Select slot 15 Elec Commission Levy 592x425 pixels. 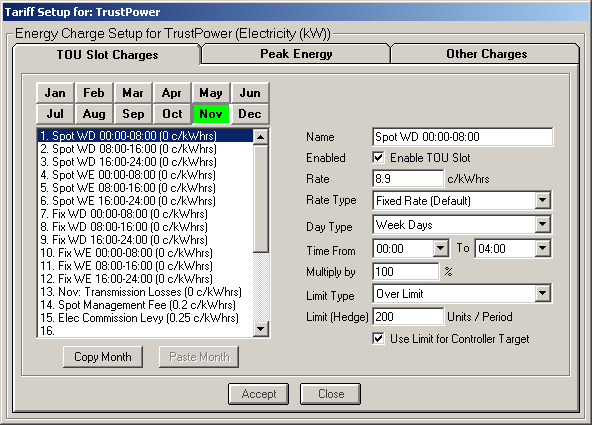coord(145,318)
